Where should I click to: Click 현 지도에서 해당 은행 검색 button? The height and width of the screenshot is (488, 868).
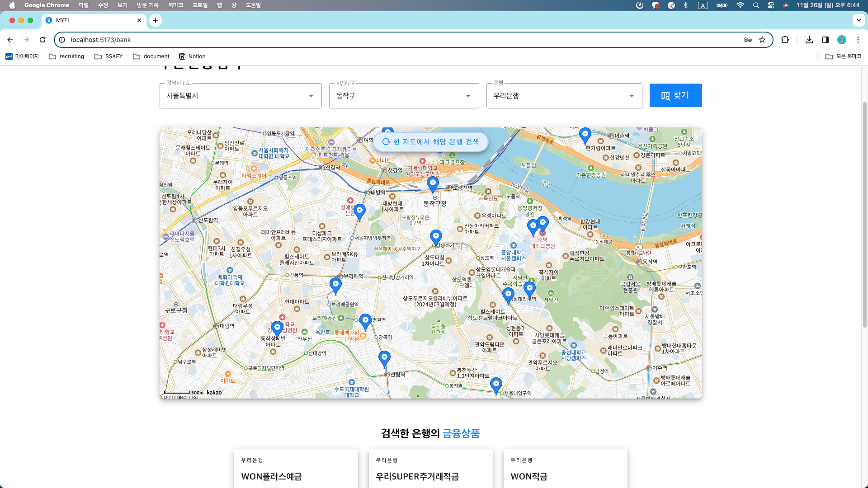430,142
